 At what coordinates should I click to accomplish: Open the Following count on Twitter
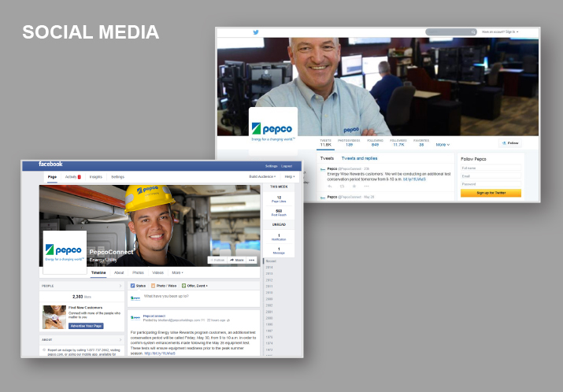pos(376,143)
